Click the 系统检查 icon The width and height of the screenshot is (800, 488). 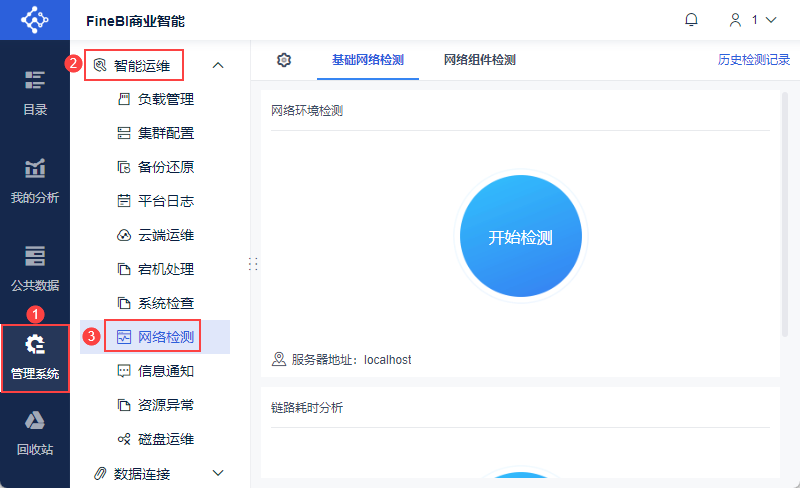(x=124, y=303)
